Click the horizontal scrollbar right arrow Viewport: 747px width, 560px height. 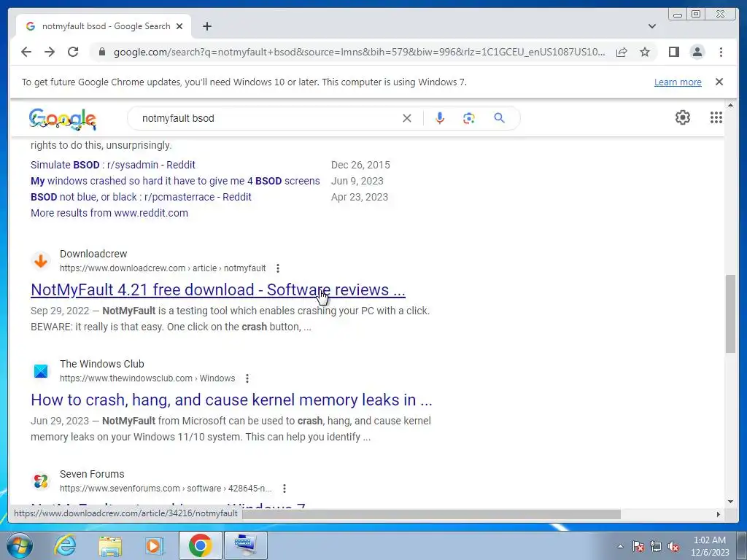tap(719, 514)
